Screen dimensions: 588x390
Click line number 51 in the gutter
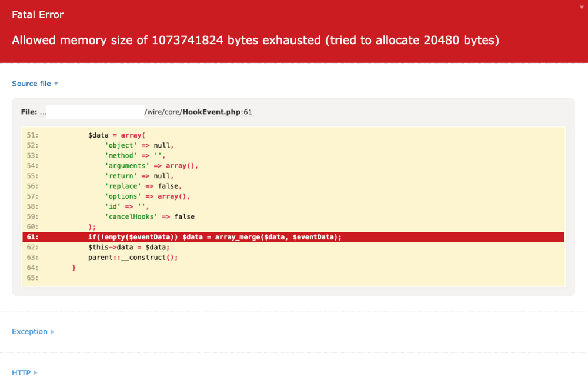32,135
